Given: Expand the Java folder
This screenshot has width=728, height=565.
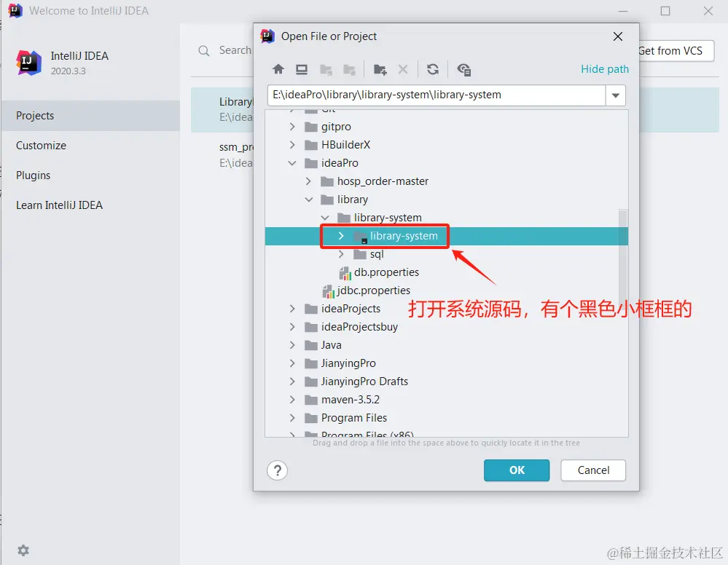Looking at the screenshot, I should tap(292, 345).
